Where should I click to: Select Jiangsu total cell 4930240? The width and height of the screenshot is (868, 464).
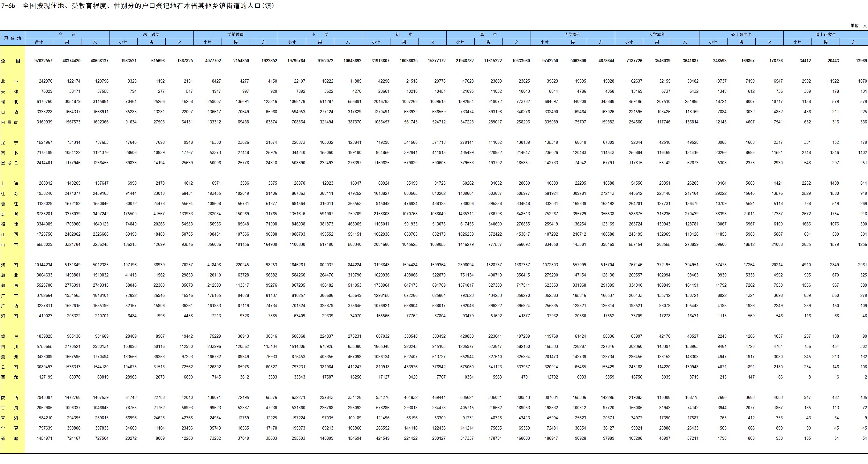[44, 194]
